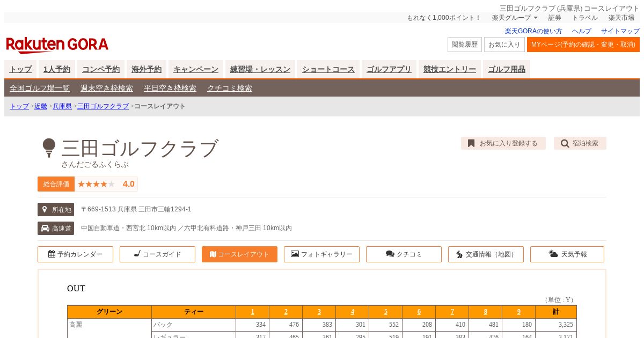Open 週末空き枠検索

pyautogui.click(x=107, y=88)
